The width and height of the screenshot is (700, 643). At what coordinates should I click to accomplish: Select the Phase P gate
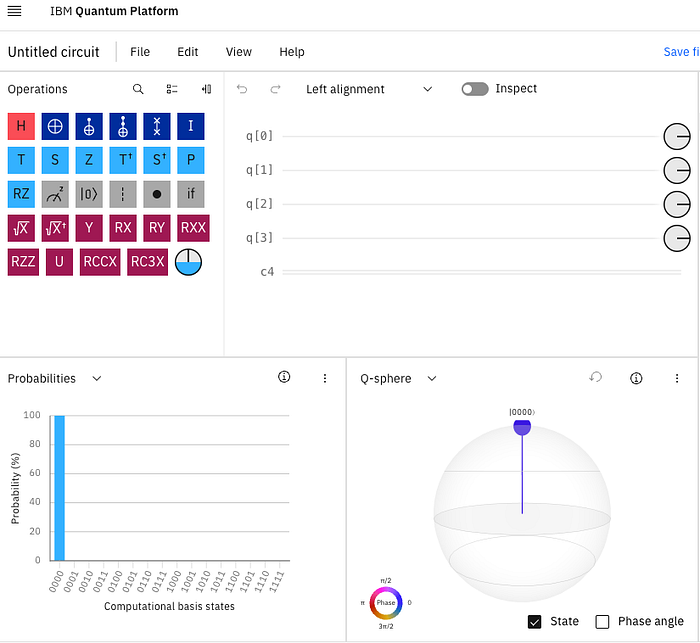[191, 160]
